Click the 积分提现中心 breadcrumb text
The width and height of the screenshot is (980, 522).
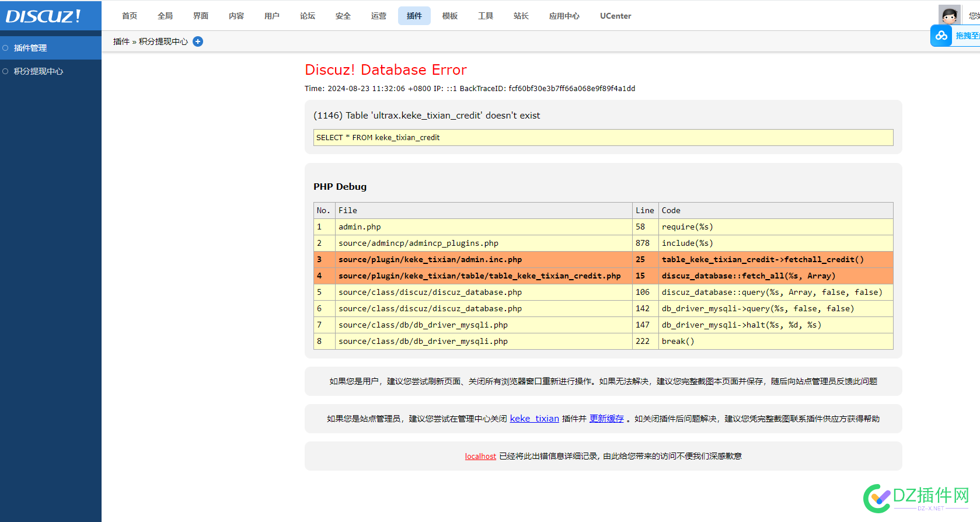point(163,41)
